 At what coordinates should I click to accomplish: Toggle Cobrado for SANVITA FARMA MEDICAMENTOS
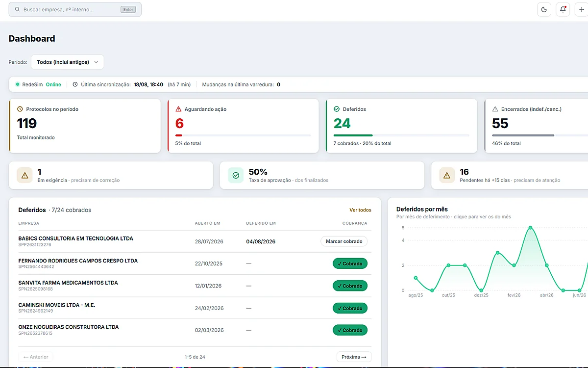click(x=350, y=286)
